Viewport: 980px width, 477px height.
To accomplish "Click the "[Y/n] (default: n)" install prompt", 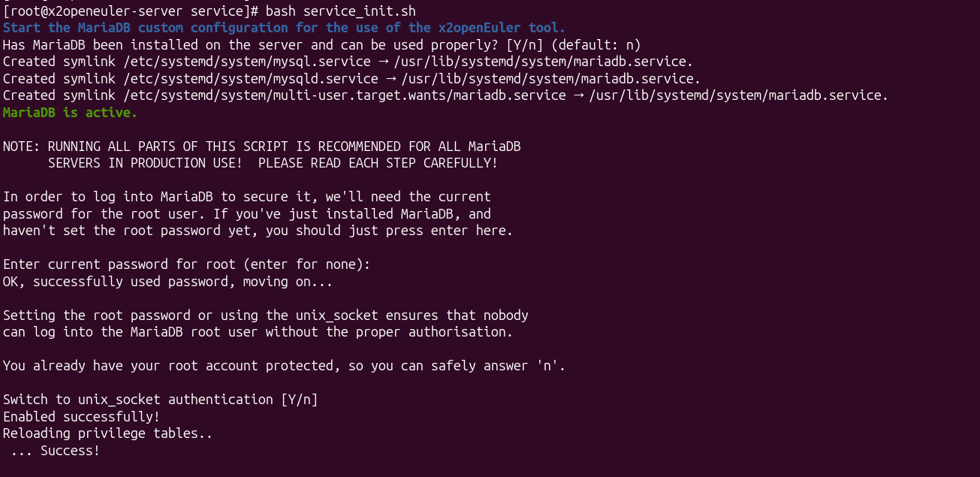I will (x=573, y=45).
